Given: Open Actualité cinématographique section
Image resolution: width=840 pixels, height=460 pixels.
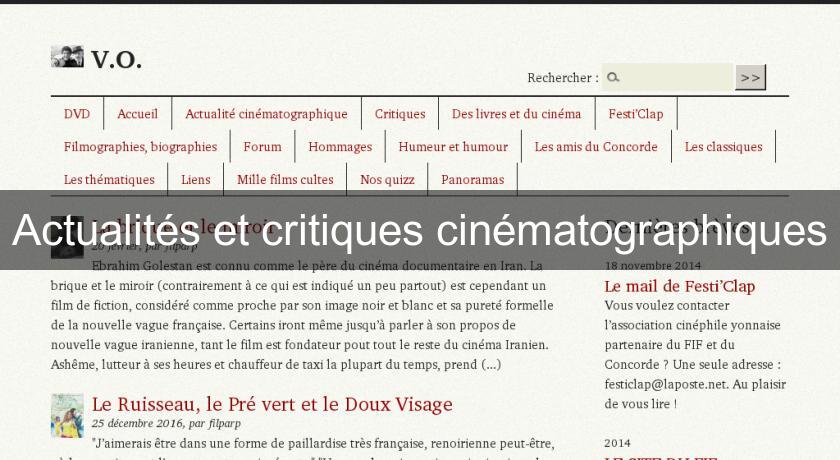Looking at the screenshot, I should [266, 114].
